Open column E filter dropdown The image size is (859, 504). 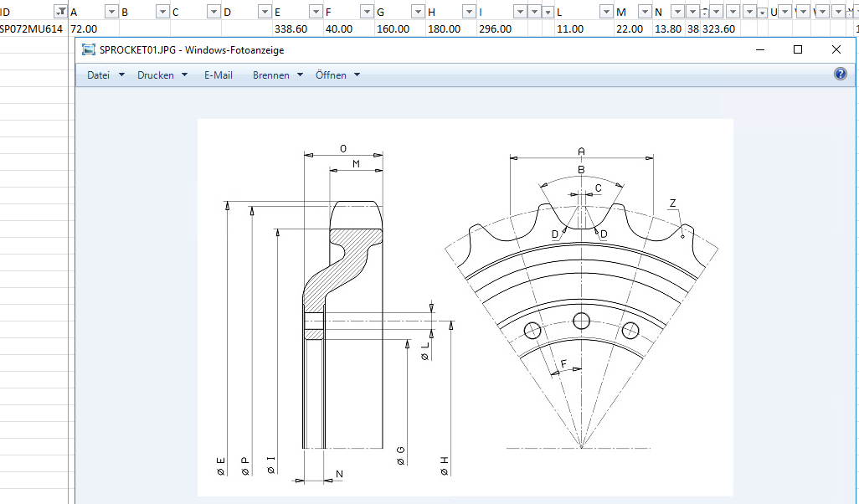coord(315,12)
